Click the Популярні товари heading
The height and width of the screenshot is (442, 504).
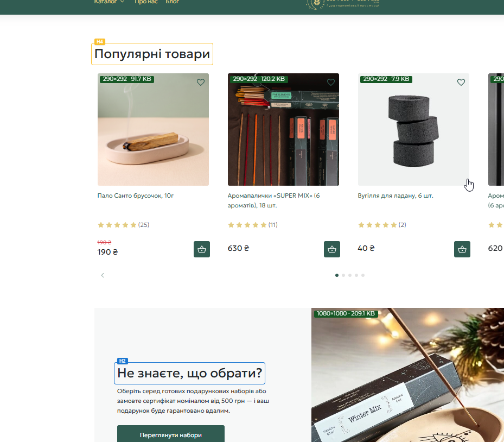(152, 54)
